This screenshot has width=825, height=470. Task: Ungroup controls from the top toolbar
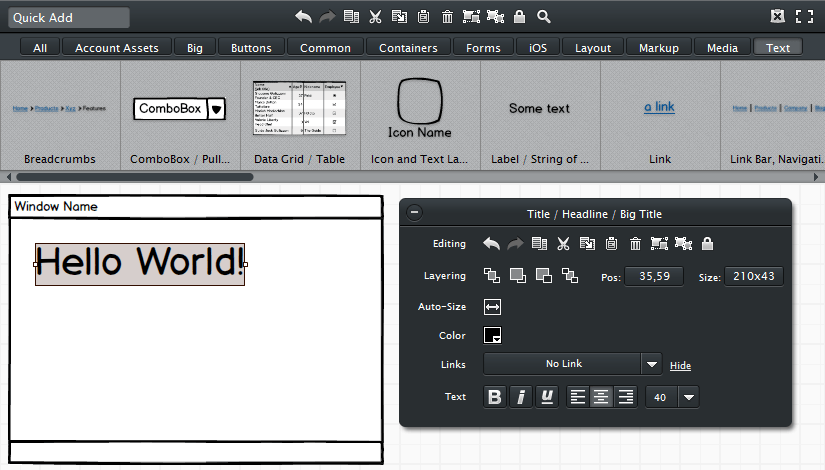coord(495,17)
